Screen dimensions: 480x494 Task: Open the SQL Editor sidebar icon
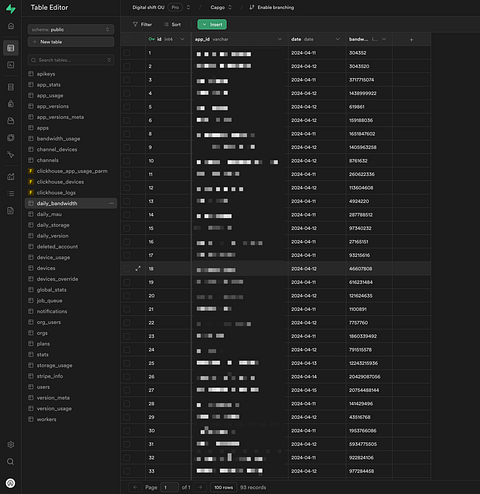tap(11, 65)
